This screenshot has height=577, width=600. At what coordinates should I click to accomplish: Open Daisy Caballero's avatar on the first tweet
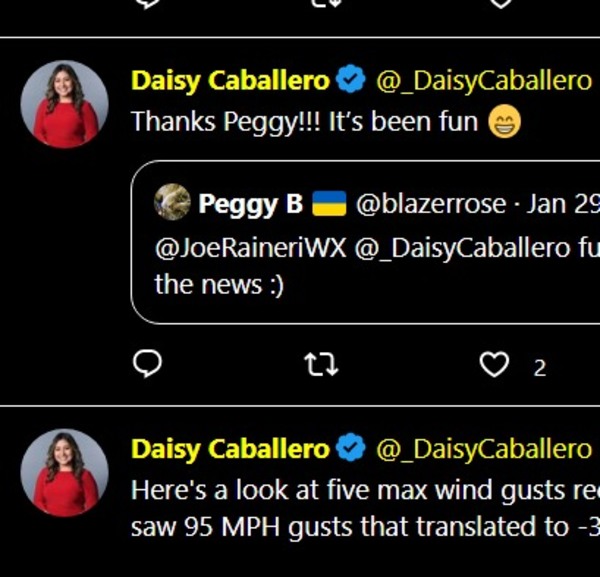click(x=65, y=104)
